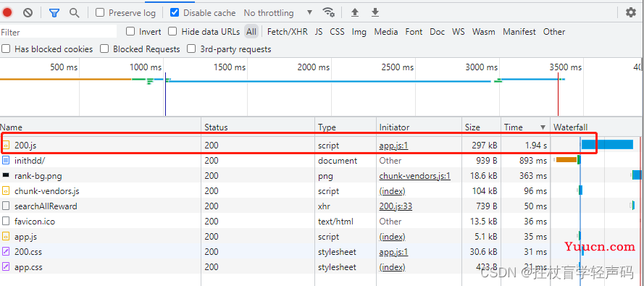Sort by Size column header
This screenshot has width=644, height=286.
click(481, 127)
